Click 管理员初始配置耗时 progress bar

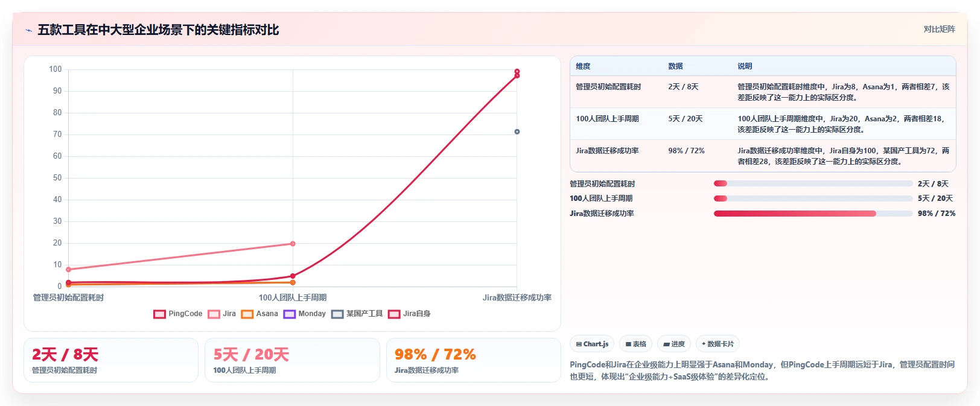(x=813, y=183)
